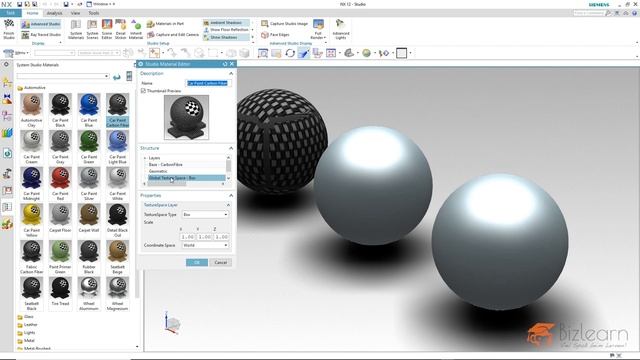The width and height of the screenshot is (640, 360).
Task: Select Global Texture Space - Box row
Action: pos(187,178)
